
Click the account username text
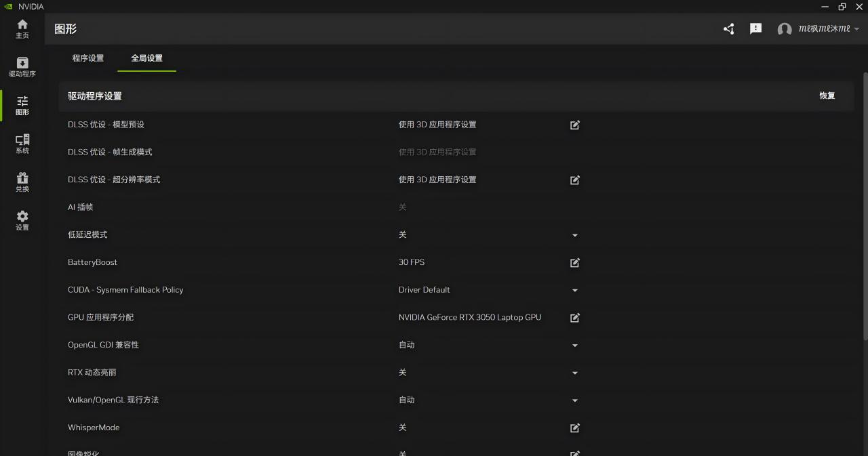[x=824, y=29]
